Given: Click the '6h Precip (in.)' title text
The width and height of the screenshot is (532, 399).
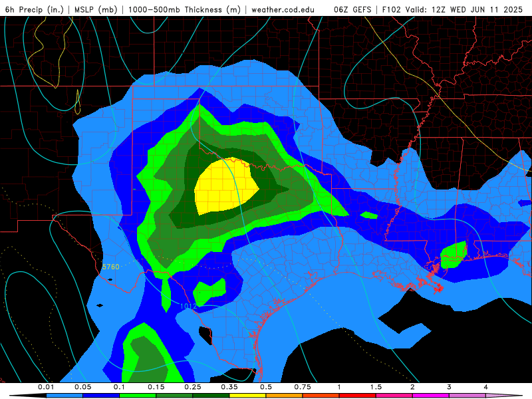Looking at the screenshot, I should click(x=35, y=9).
